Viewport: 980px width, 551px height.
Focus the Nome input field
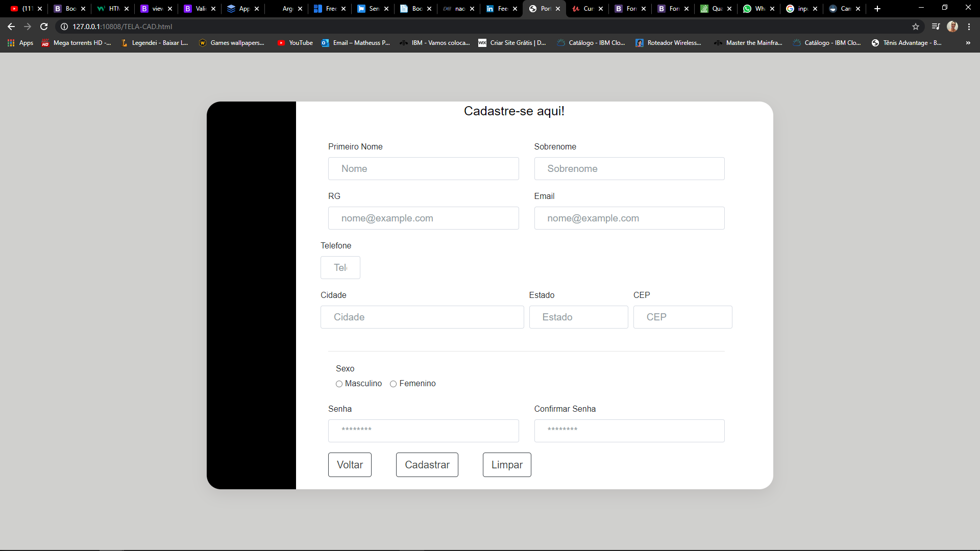[x=424, y=168]
